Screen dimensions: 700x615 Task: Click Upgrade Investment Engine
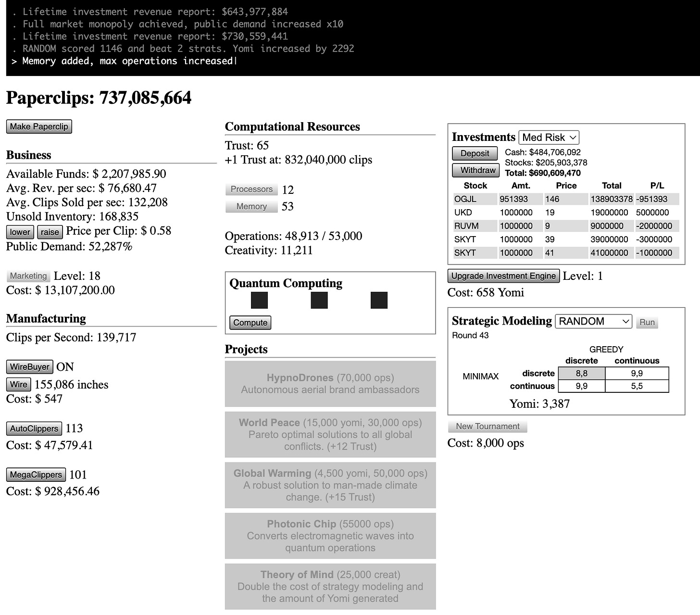tap(504, 276)
